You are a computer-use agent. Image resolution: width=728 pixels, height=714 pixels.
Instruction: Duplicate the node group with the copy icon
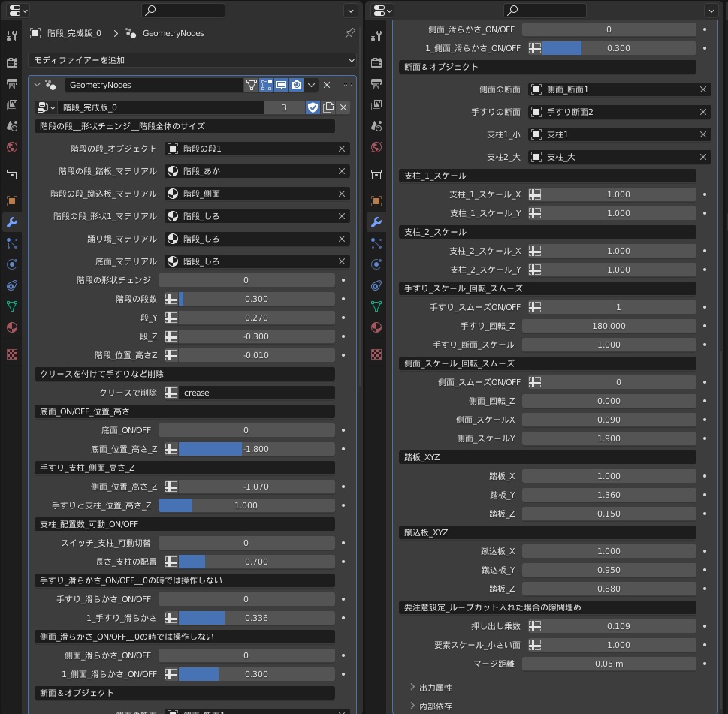(x=329, y=107)
